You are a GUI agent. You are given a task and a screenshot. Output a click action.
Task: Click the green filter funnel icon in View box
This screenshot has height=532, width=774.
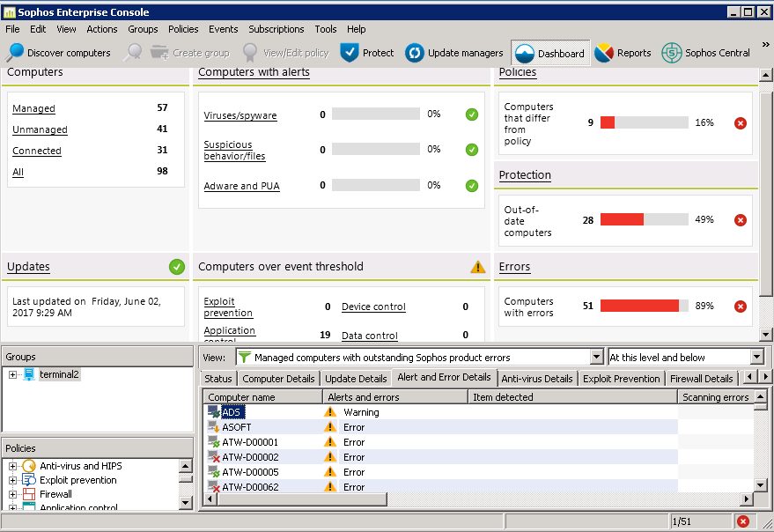(x=245, y=357)
